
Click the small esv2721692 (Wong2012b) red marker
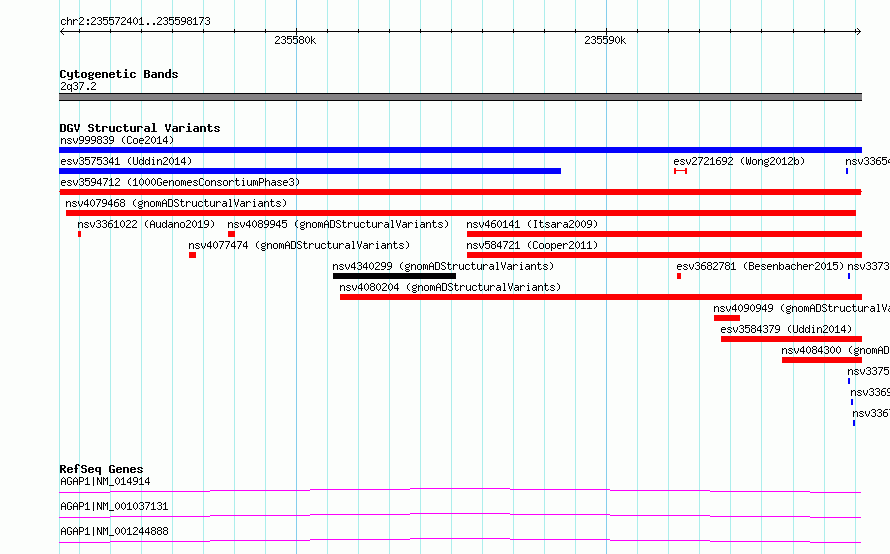coord(681,171)
